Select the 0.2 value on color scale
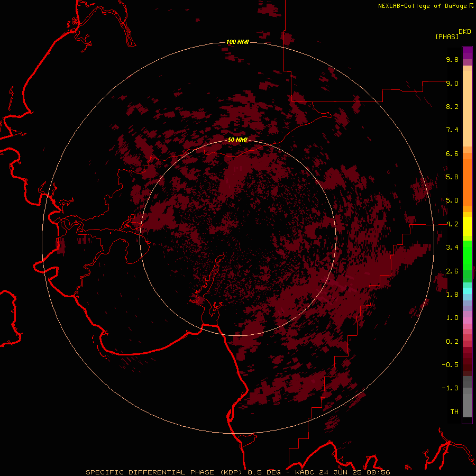The width and height of the screenshot is (476, 476). pos(452,342)
